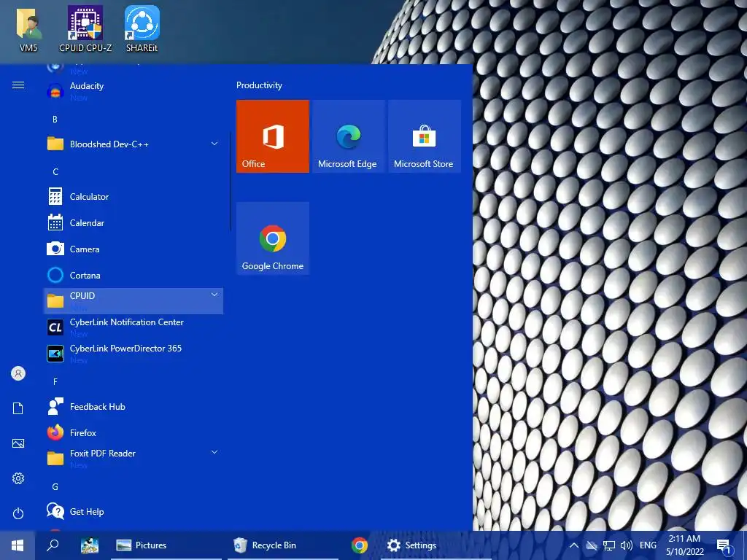Open Audacity from the app list

133,90
